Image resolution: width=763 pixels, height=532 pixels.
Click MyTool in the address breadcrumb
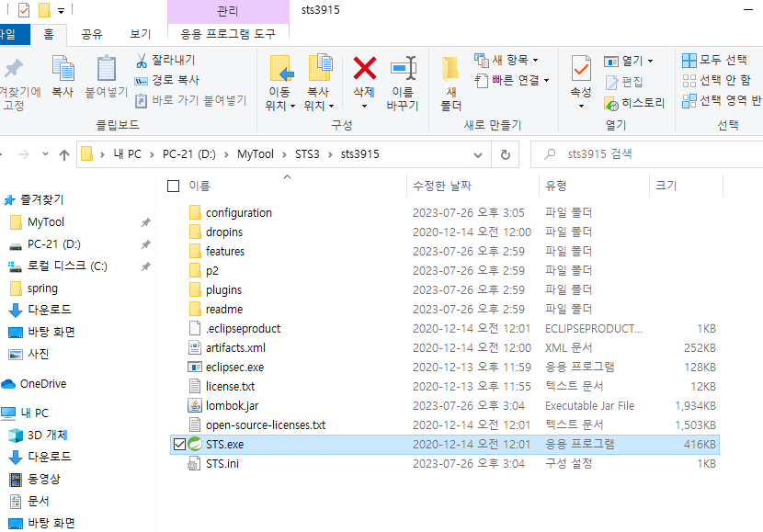point(256,154)
